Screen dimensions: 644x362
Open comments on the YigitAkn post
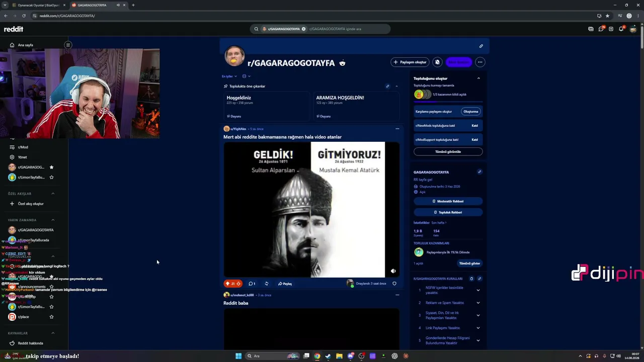[x=252, y=284]
